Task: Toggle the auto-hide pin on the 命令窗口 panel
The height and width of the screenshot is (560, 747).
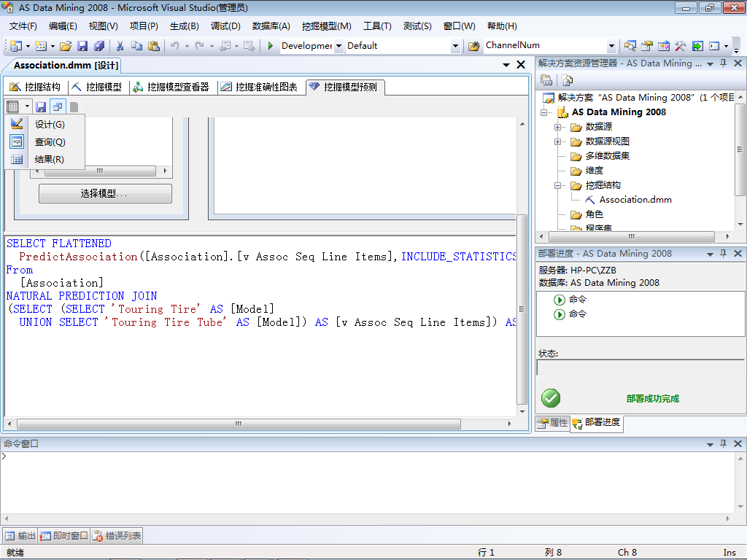Action: 723,443
